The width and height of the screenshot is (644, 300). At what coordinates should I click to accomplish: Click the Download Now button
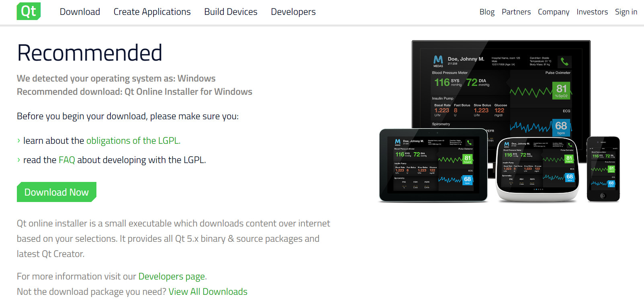(57, 192)
